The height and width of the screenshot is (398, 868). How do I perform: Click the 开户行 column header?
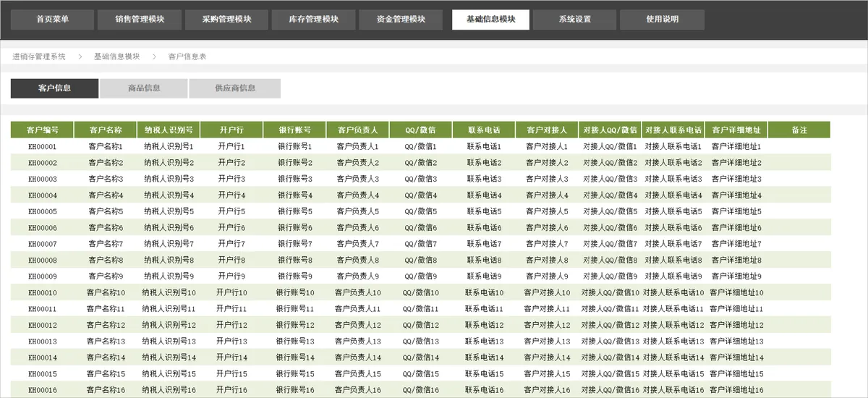231,130
